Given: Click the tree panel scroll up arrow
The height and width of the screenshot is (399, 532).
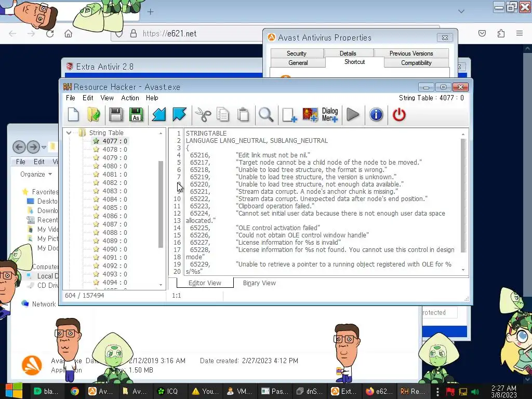Looking at the screenshot, I should [x=161, y=134].
